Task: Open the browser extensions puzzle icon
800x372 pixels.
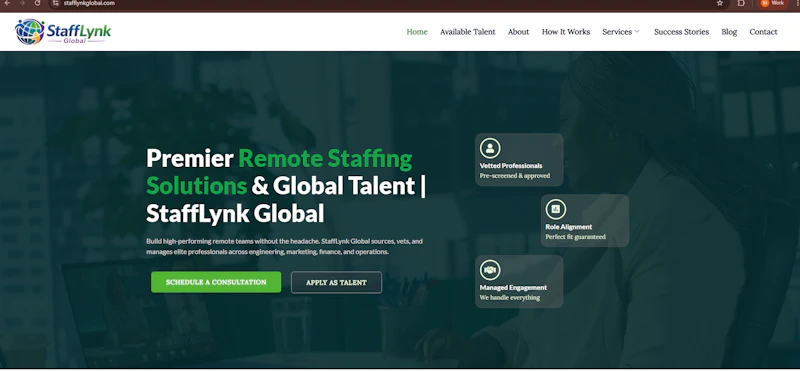Action: [741, 3]
